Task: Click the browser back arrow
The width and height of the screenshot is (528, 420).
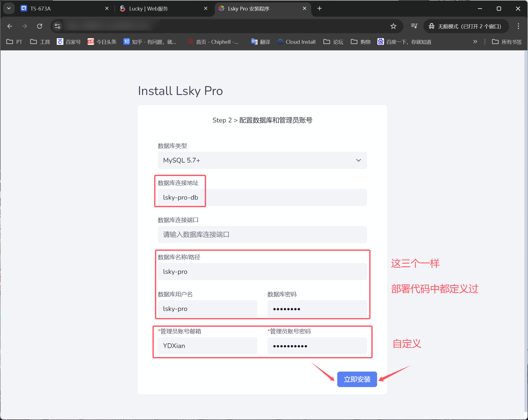Action: [10, 26]
